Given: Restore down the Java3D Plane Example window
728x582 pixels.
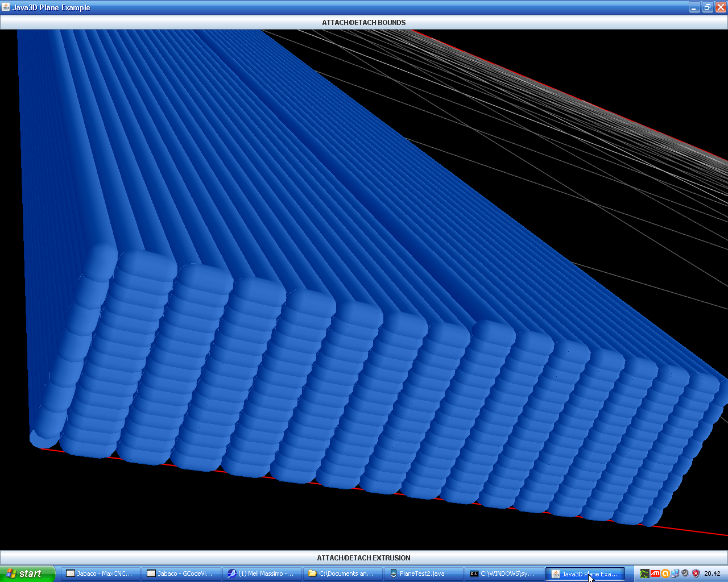Looking at the screenshot, I should (708, 7).
